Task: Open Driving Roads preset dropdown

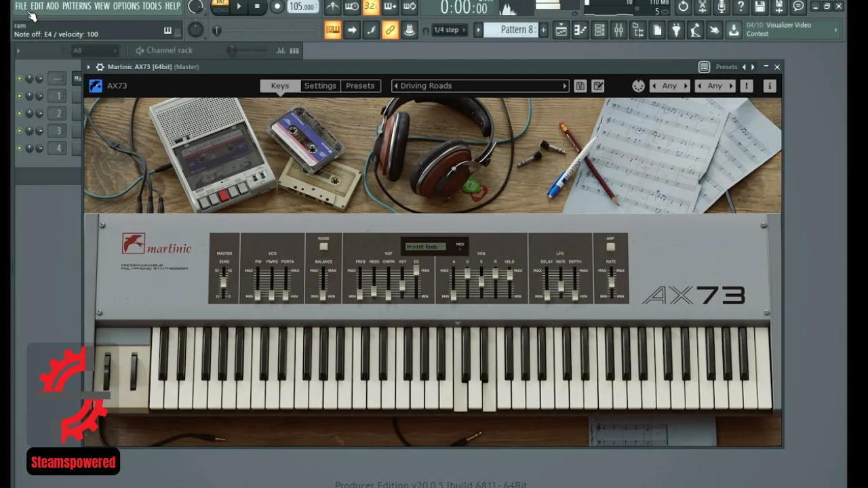Action: pyautogui.click(x=480, y=86)
